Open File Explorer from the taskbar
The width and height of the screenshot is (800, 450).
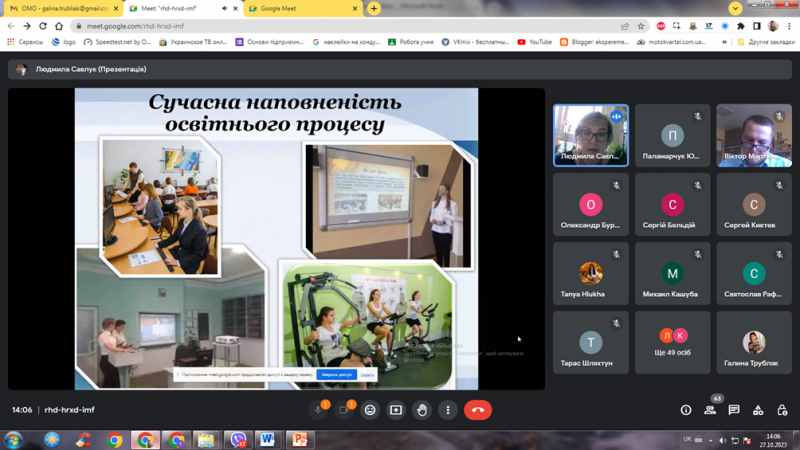point(206,440)
